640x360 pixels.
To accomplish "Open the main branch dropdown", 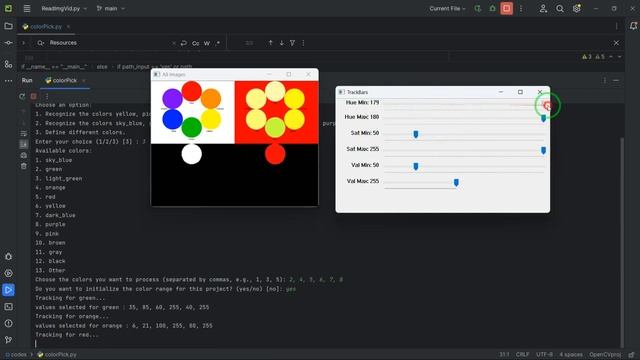I will click(x=111, y=8).
